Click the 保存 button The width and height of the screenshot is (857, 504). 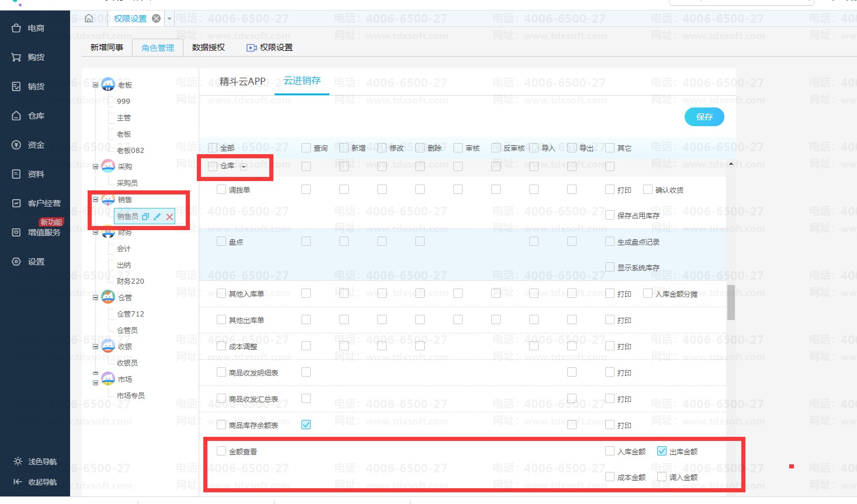click(704, 117)
